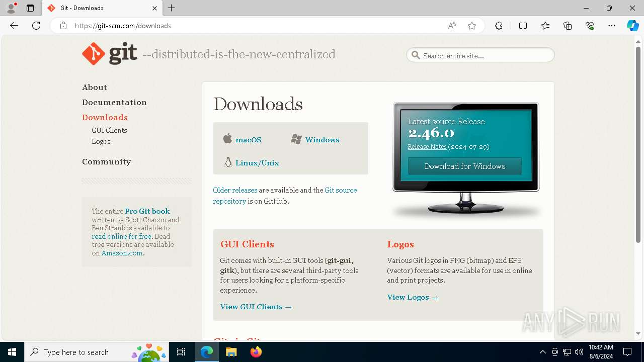
Task: Click the scrollbar down arrow
Action: point(638,333)
